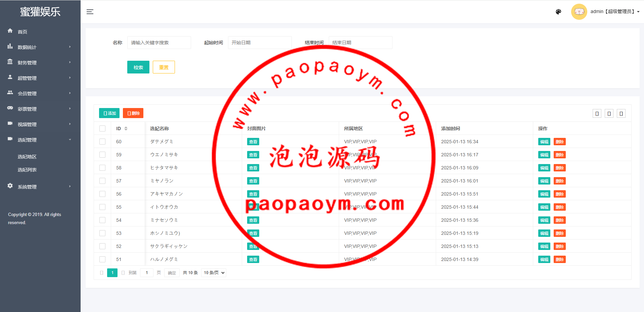Click the 名称 keyword search field
The width and height of the screenshot is (644, 312).
pyautogui.click(x=159, y=43)
